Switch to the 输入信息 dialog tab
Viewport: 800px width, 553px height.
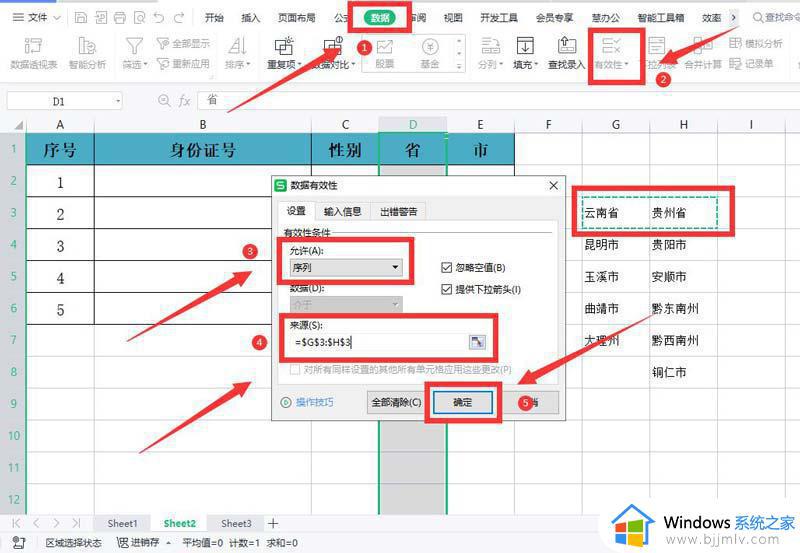[x=342, y=212]
